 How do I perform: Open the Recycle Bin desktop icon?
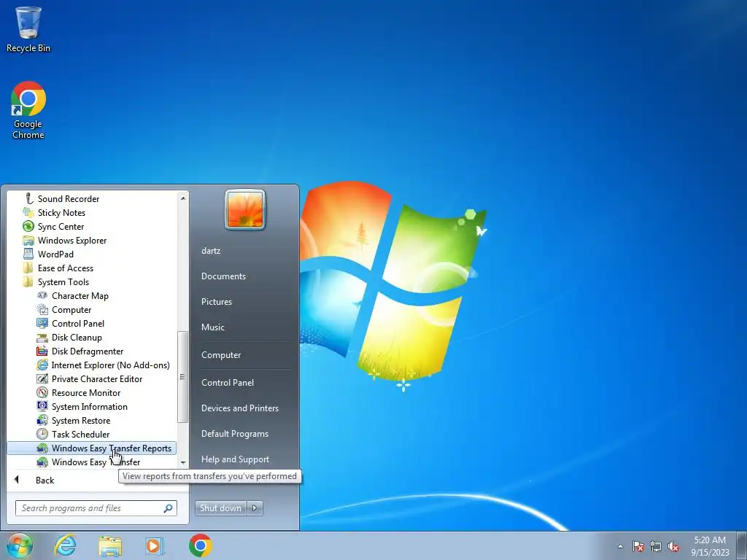click(x=28, y=28)
